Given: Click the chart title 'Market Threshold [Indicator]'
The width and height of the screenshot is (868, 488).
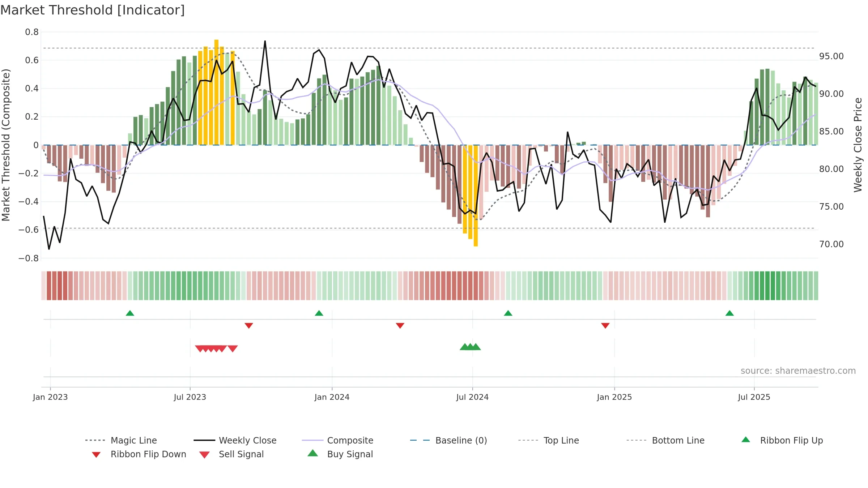Looking at the screenshot, I should pyautogui.click(x=93, y=10).
